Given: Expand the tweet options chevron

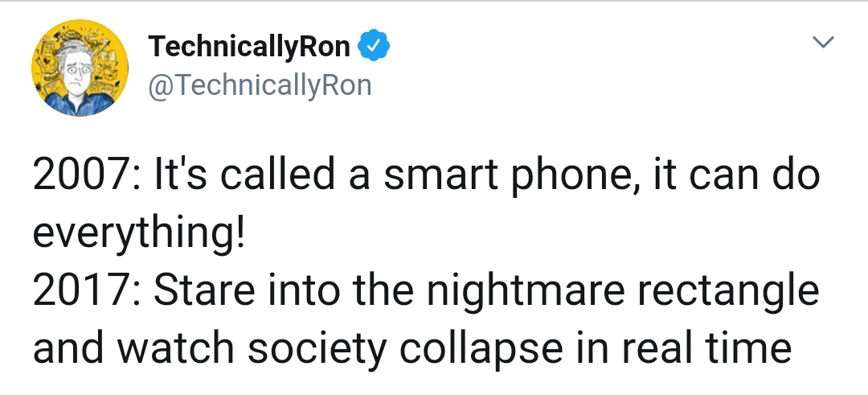Looking at the screenshot, I should point(824,40).
